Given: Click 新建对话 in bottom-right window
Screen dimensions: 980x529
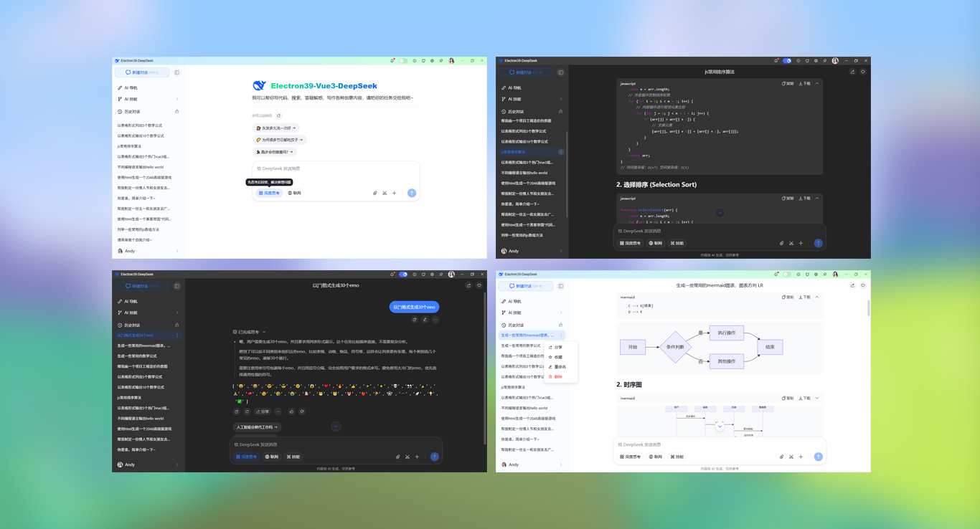Looking at the screenshot, I should pyautogui.click(x=526, y=286).
